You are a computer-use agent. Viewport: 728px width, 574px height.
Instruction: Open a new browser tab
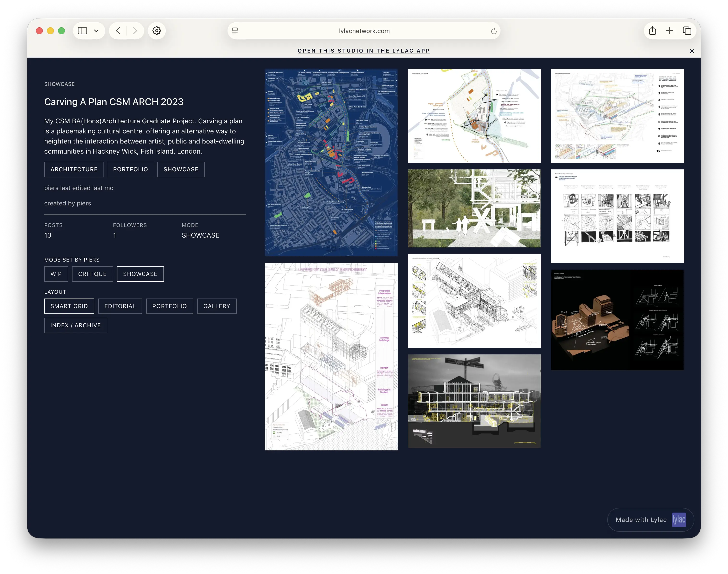point(670,30)
